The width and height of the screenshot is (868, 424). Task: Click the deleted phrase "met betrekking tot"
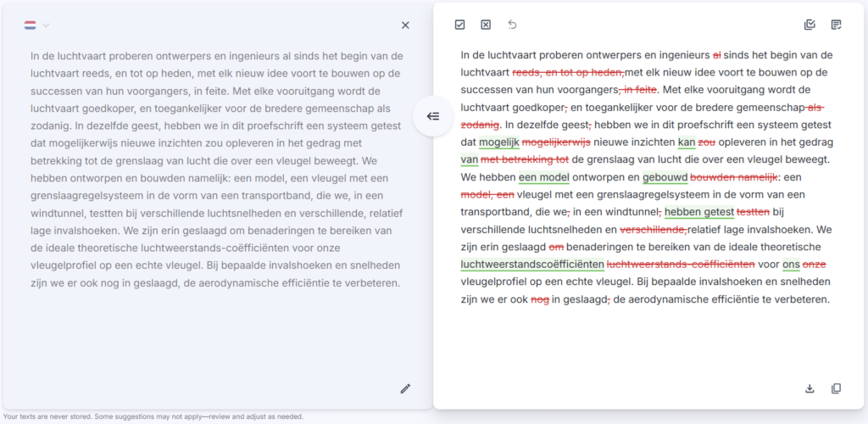(525, 159)
